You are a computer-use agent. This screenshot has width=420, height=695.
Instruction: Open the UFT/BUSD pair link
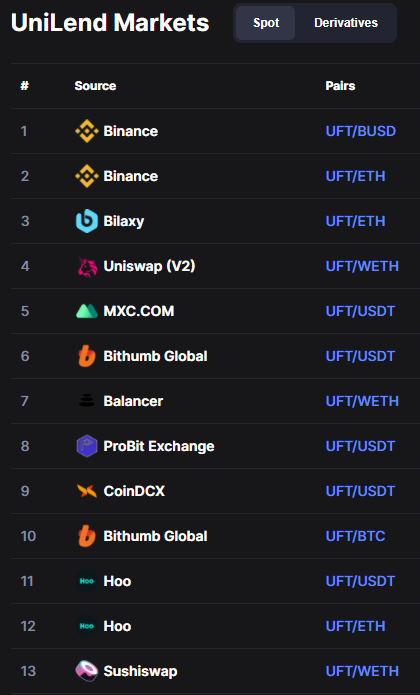361,131
